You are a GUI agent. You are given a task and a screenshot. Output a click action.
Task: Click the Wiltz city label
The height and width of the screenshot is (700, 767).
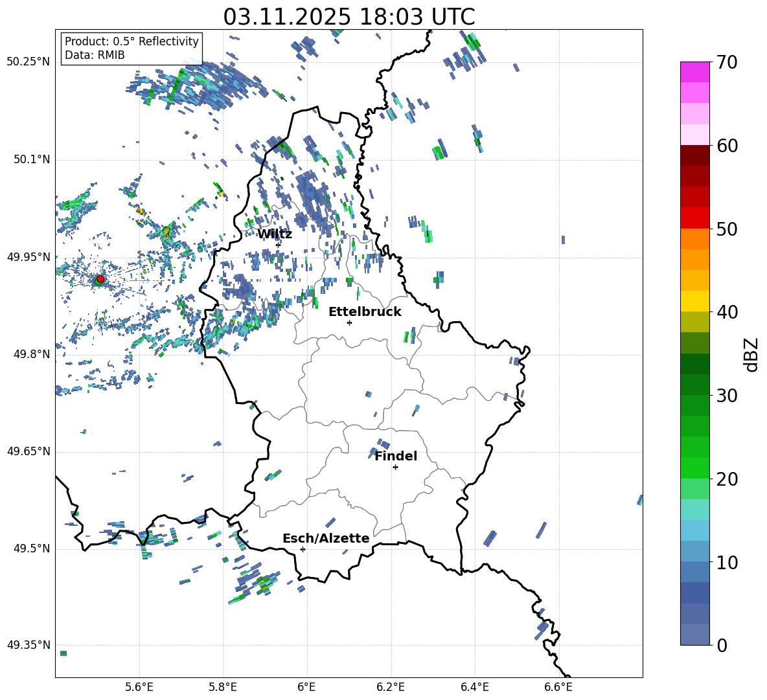click(275, 234)
